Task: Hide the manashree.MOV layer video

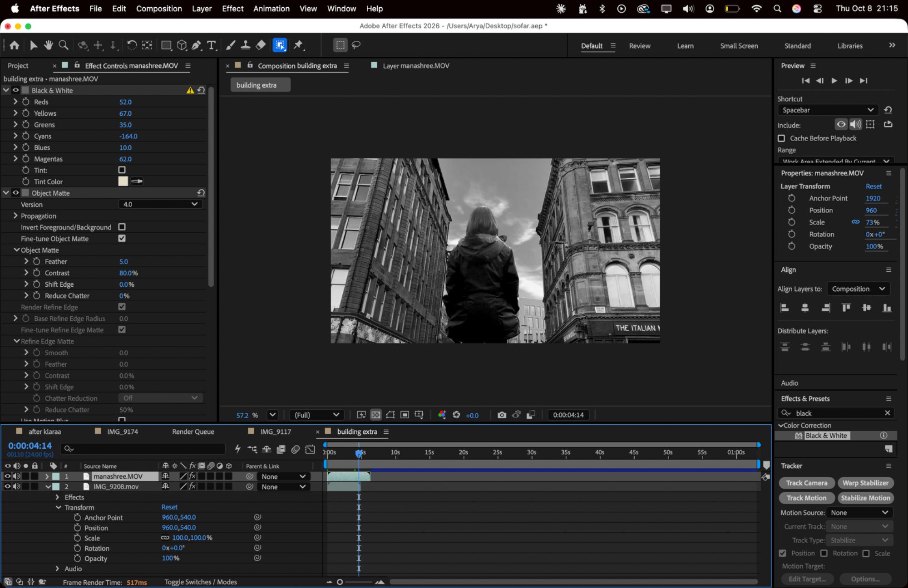Action: pos(7,476)
